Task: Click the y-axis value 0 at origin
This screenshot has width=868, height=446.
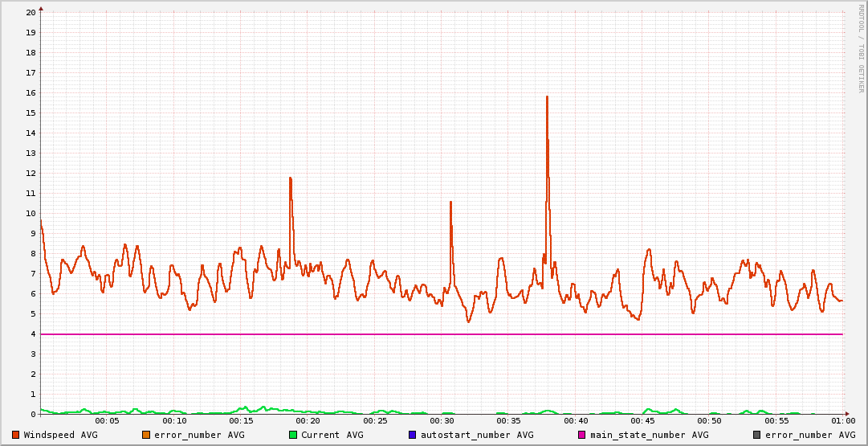Action: point(33,414)
